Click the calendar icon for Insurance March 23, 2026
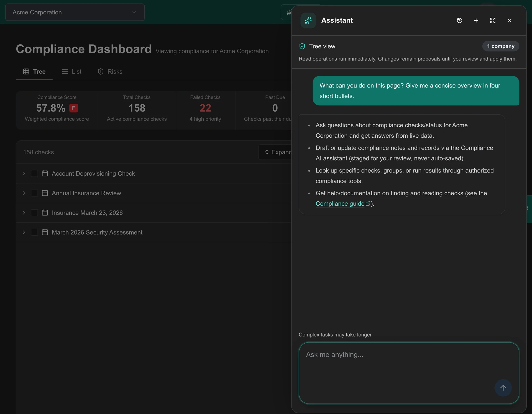 point(45,213)
